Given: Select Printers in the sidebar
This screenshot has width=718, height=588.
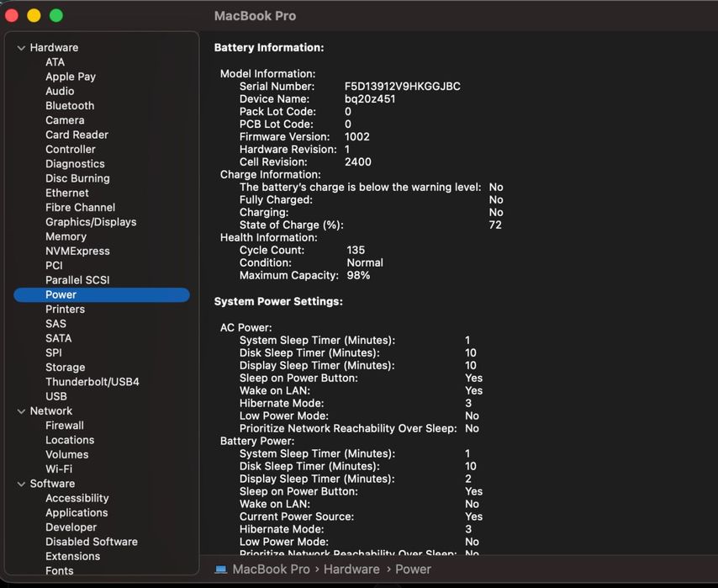Looking at the screenshot, I should (x=65, y=310).
